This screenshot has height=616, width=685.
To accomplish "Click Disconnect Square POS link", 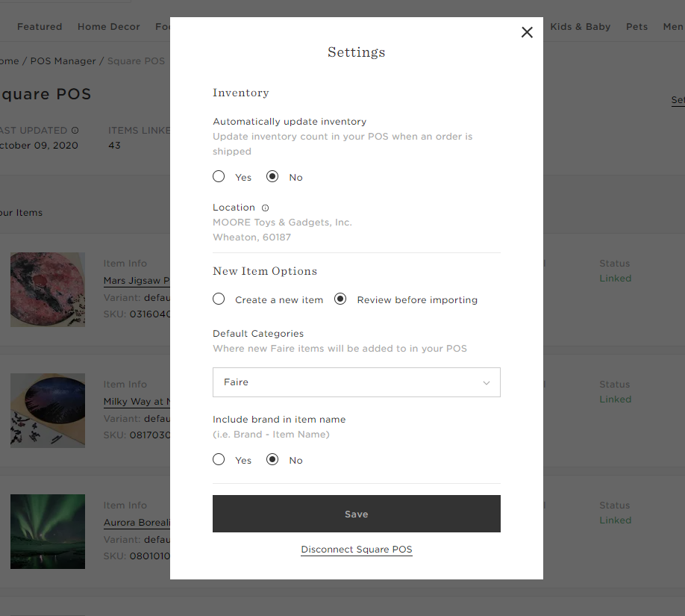I will tap(357, 550).
